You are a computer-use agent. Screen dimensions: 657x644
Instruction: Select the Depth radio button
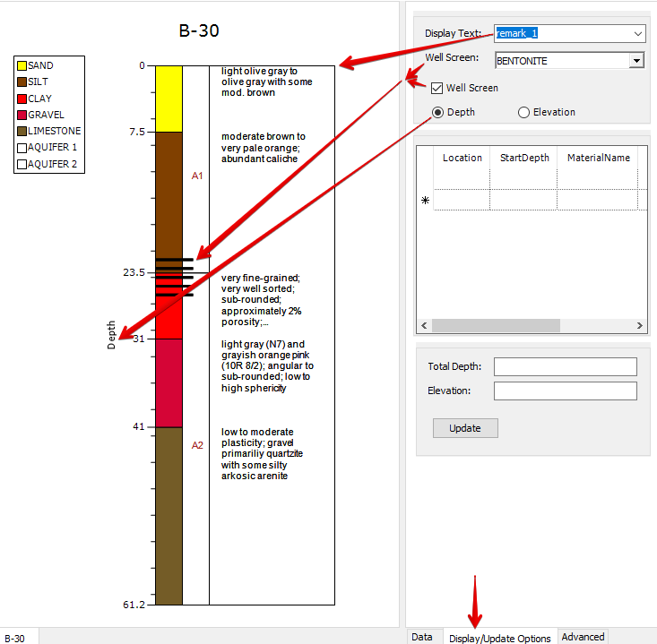click(x=437, y=112)
